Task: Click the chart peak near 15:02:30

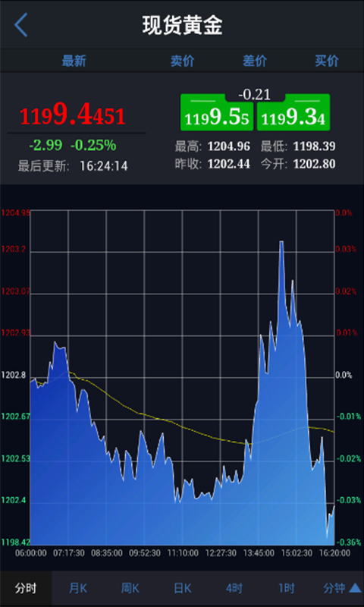Action: tap(281, 242)
